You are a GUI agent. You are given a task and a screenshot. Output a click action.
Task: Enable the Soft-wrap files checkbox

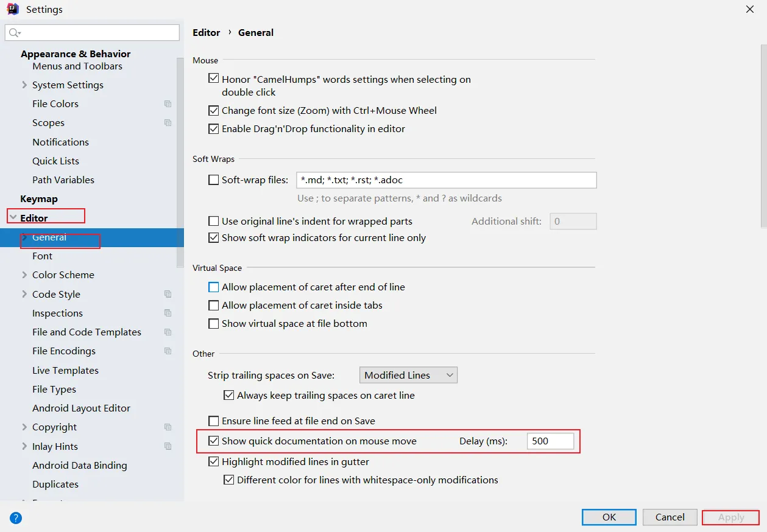214,180
